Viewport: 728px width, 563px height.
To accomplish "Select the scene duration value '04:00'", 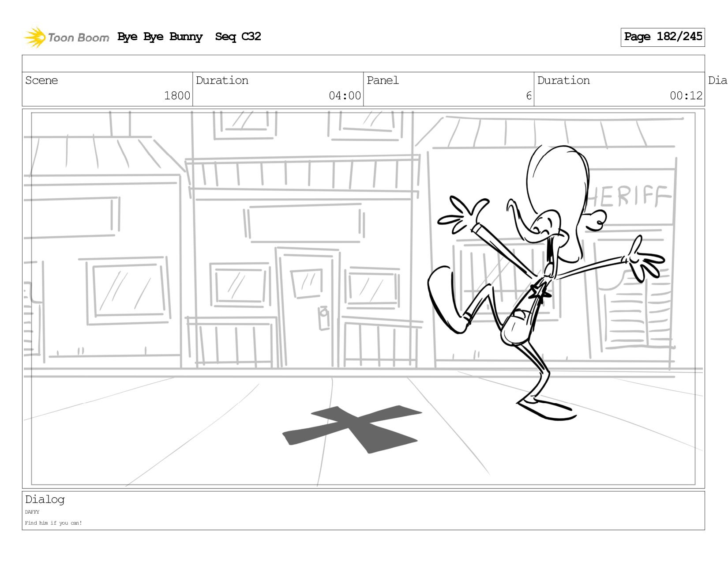I will (x=345, y=96).
